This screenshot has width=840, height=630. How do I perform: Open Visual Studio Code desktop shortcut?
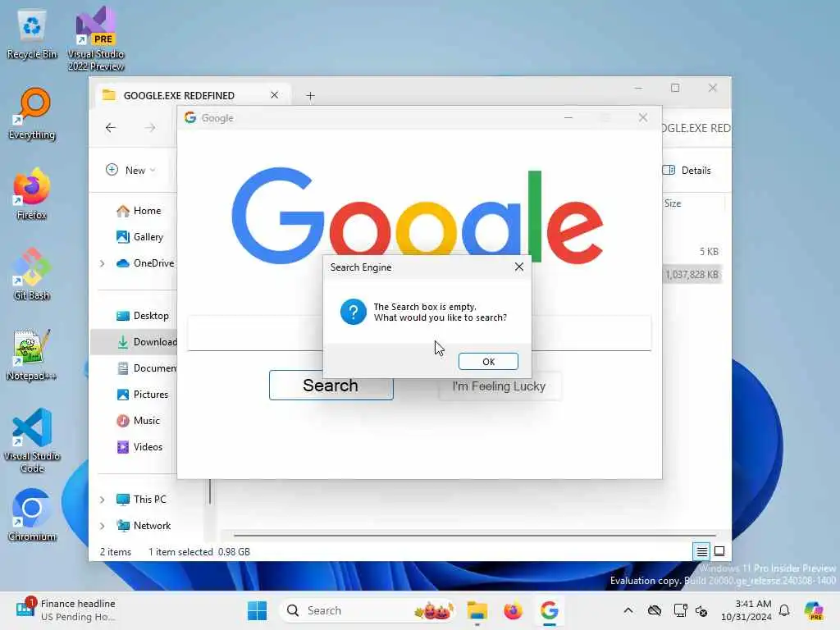tap(32, 441)
